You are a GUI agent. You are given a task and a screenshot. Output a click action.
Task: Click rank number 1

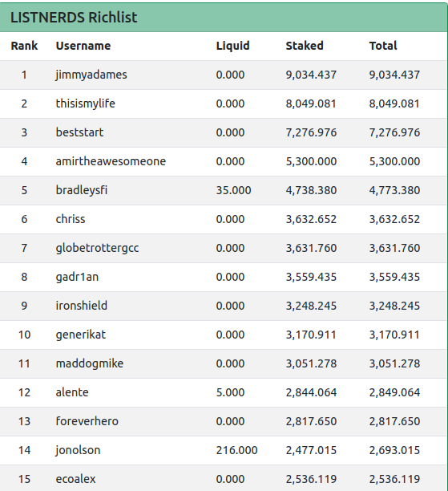click(x=24, y=75)
